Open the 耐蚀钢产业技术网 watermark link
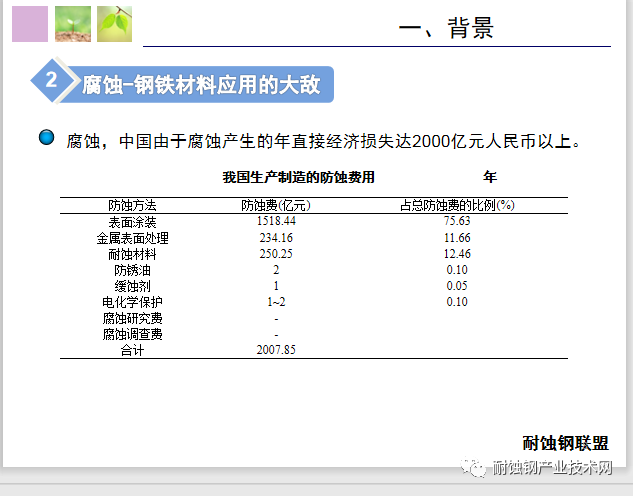This screenshot has width=633, height=496. [552, 468]
